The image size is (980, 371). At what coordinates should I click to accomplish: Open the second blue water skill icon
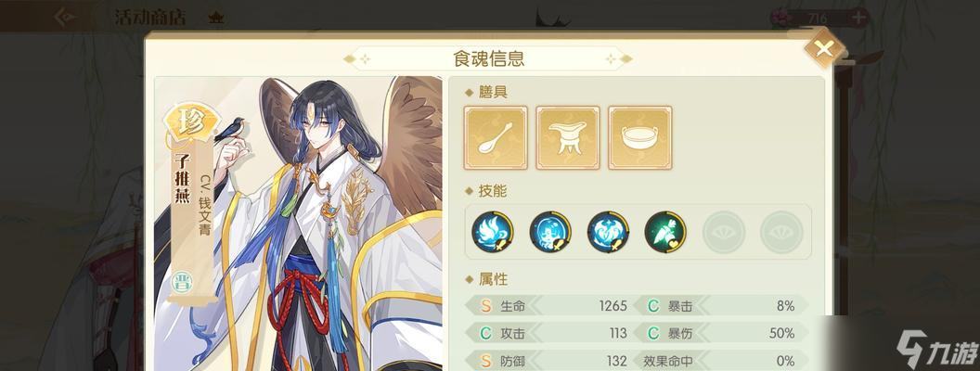[550, 232]
